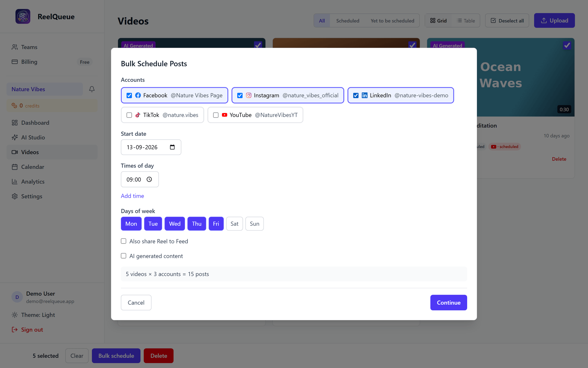The height and width of the screenshot is (368, 588).
Task: Click Deselect all button
Action: pos(507,21)
